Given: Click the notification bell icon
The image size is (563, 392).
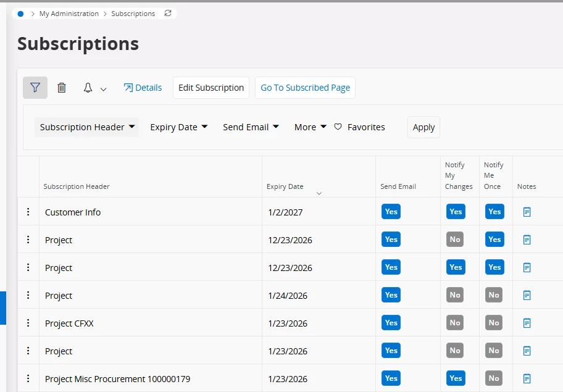Looking at the screenshot, I should [x=88, y=88].
